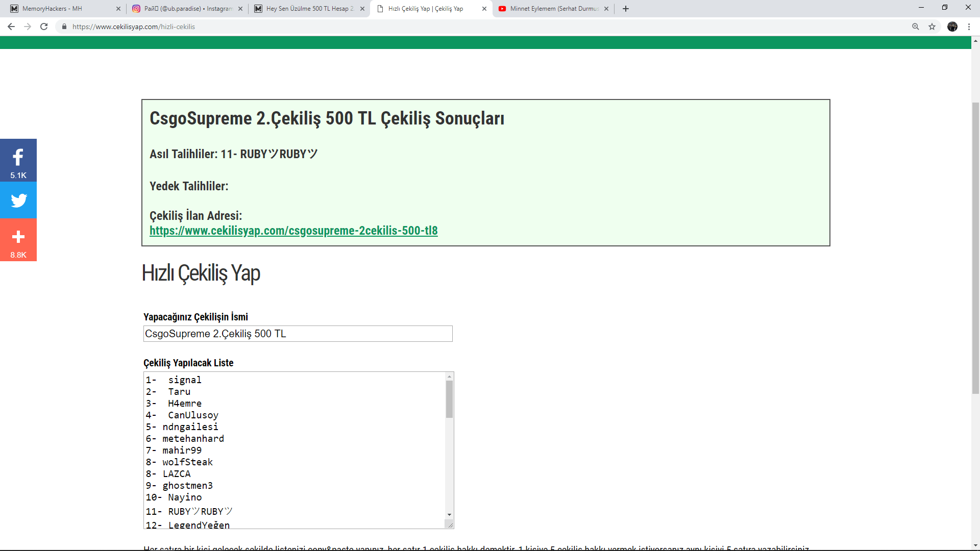
Task: Click the Yedek Talihliler label
Action: click(189, 186)
